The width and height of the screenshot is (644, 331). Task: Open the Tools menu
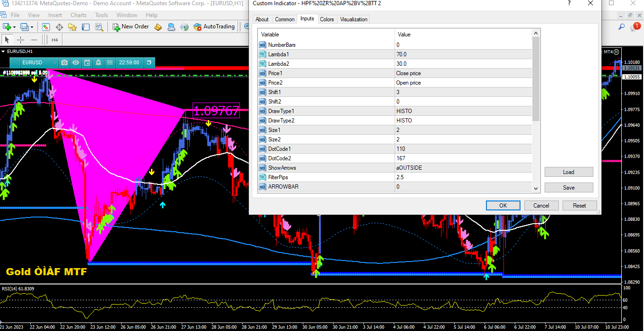click(x=101, y=15)
